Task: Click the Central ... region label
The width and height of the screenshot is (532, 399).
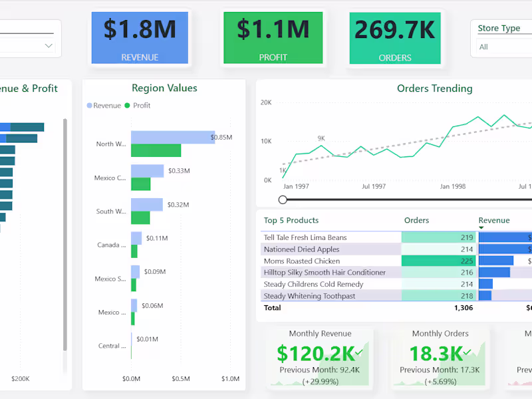Action: click(x=112, y=346)
